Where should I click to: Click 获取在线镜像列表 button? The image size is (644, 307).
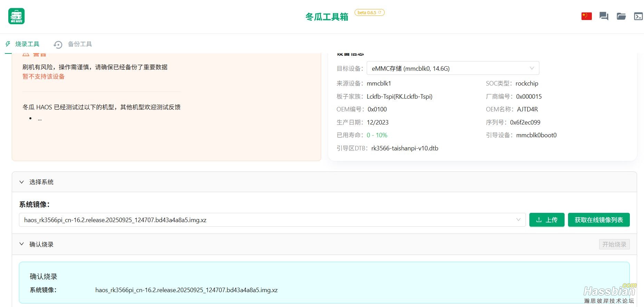598,220
